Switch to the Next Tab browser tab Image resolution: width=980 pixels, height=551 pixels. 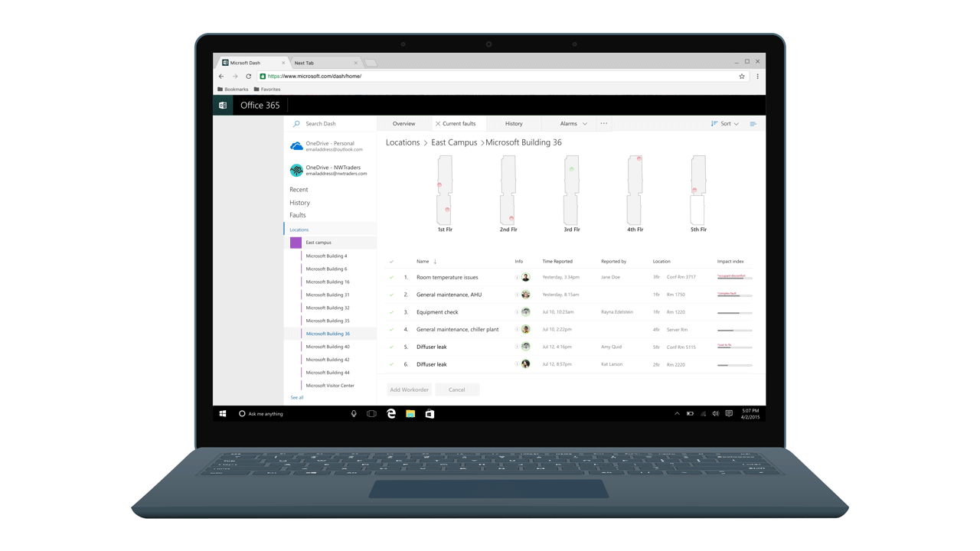coord(326,63)
